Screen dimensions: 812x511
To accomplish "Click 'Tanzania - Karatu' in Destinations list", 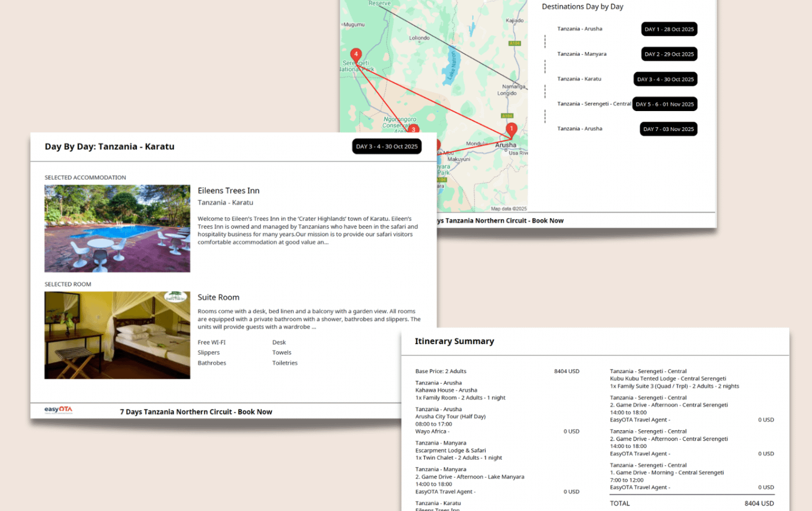I will click(x=579, y=79).
